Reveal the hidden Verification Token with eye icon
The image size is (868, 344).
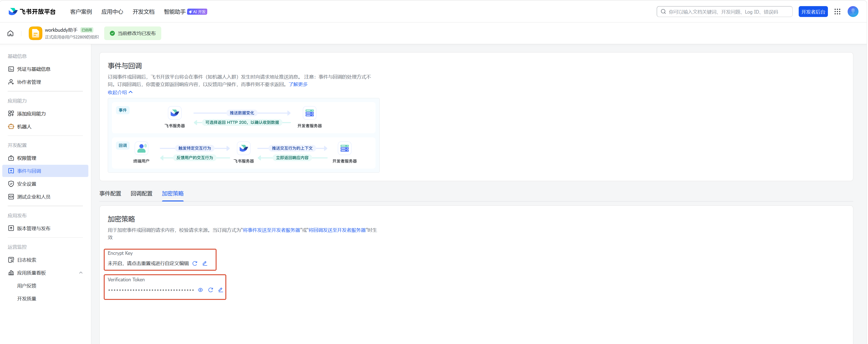(x=200, y=290)
